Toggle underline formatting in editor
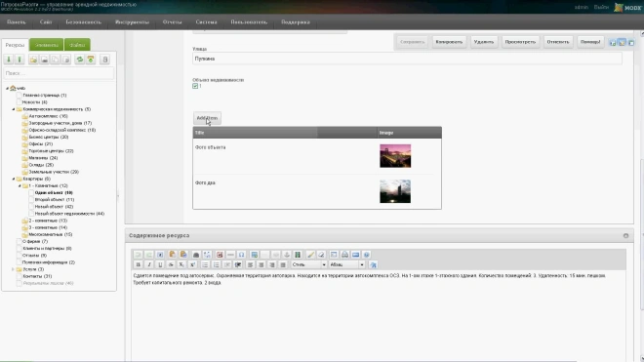Image resolution: width=644 pixels, height=362 pixels. coord(160,264)
